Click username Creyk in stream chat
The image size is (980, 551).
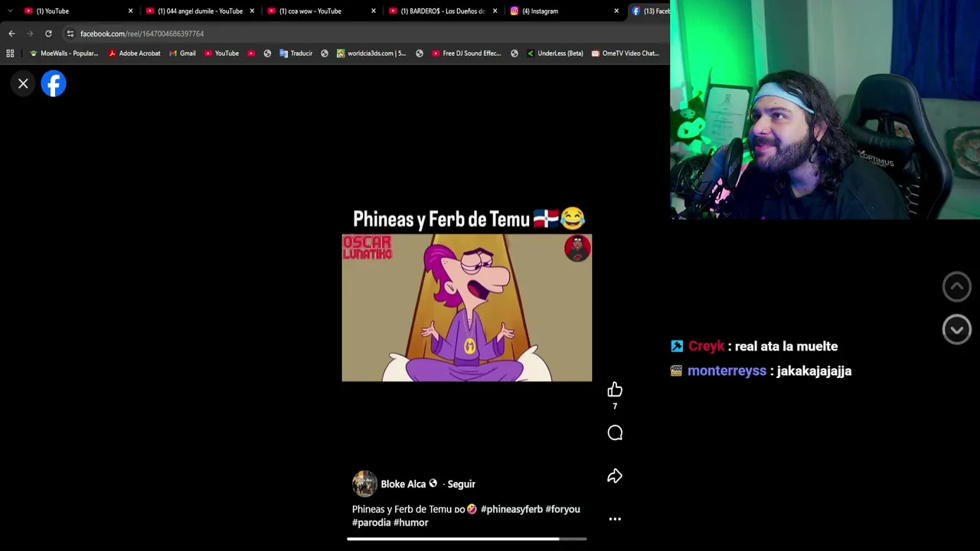click(706, 347)
